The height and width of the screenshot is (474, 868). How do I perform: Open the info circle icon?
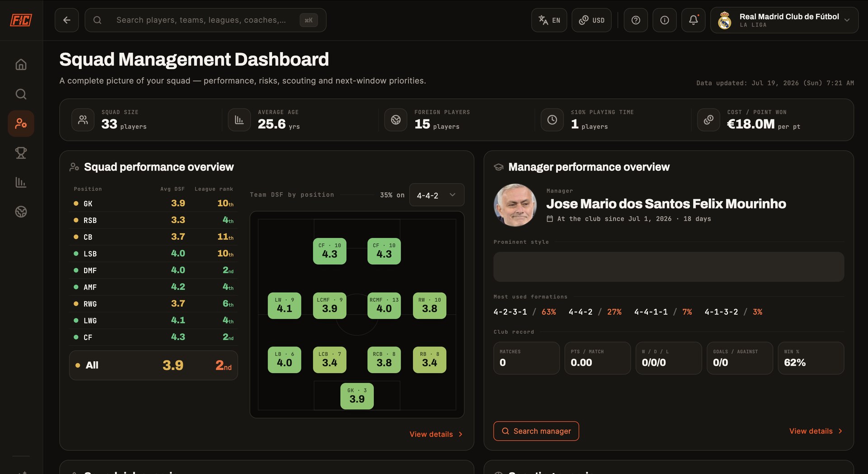(x=665, y=20)
